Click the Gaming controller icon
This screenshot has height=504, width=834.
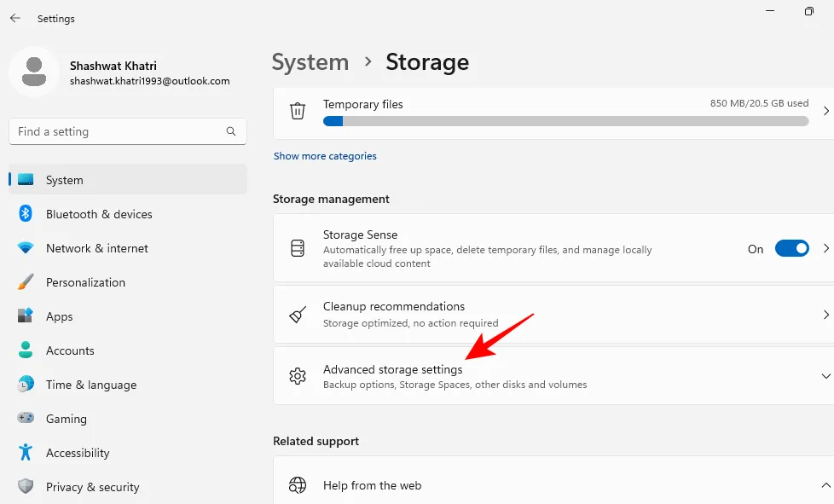pyautogui.click(x=26, y=418)
